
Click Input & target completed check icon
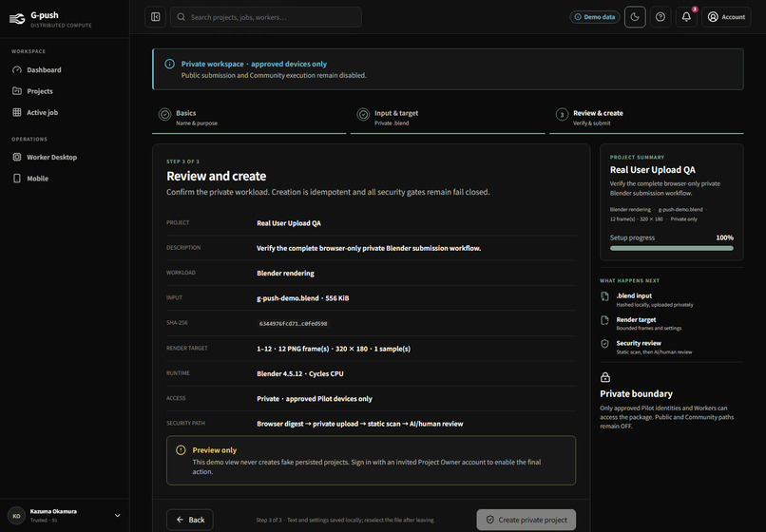(363, 115)
